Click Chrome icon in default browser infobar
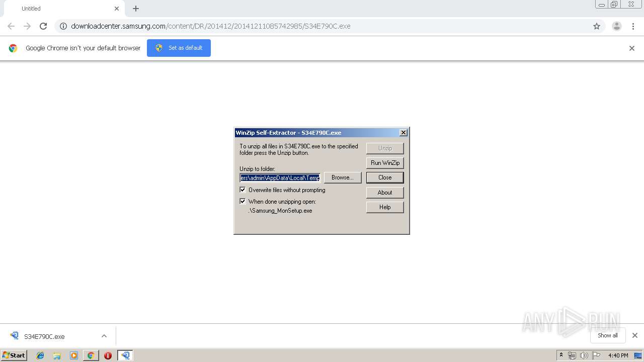644x362 pixels. point(13,48)
